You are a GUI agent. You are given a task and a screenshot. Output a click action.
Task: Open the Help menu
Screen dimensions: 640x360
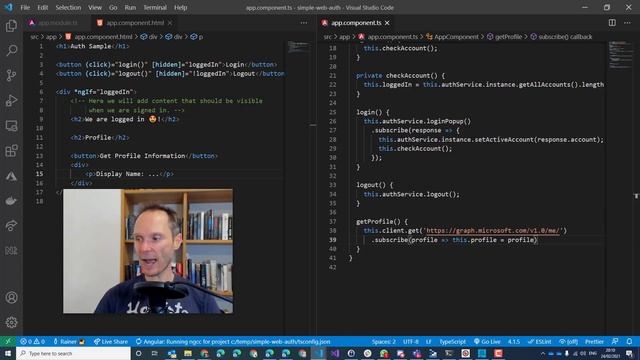[x=180, y=7]
